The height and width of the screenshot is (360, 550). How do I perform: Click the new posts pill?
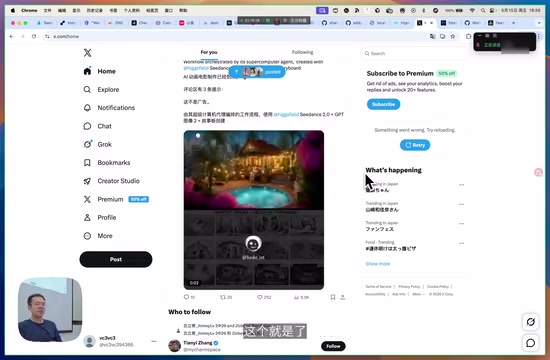point(257,72)
